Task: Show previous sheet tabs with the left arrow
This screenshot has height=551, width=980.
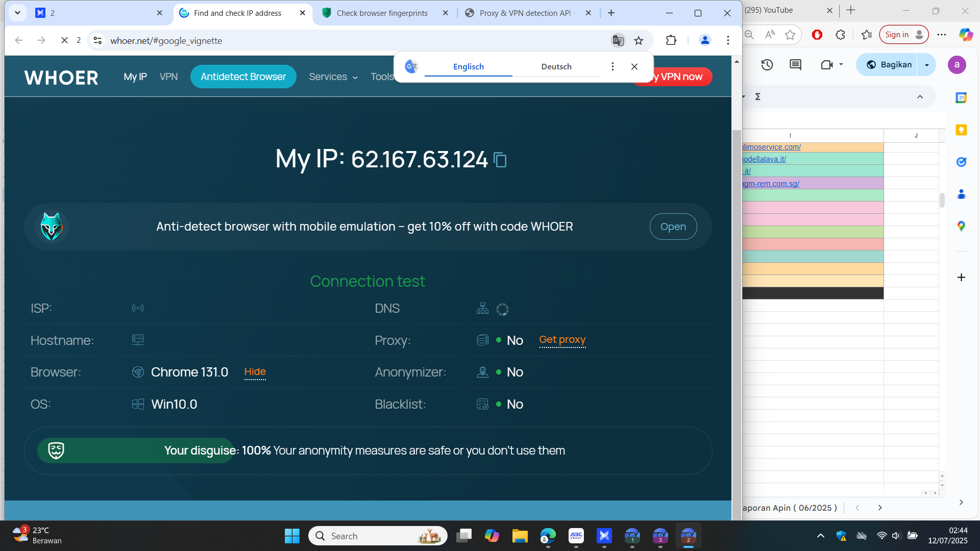Action: 857,508
